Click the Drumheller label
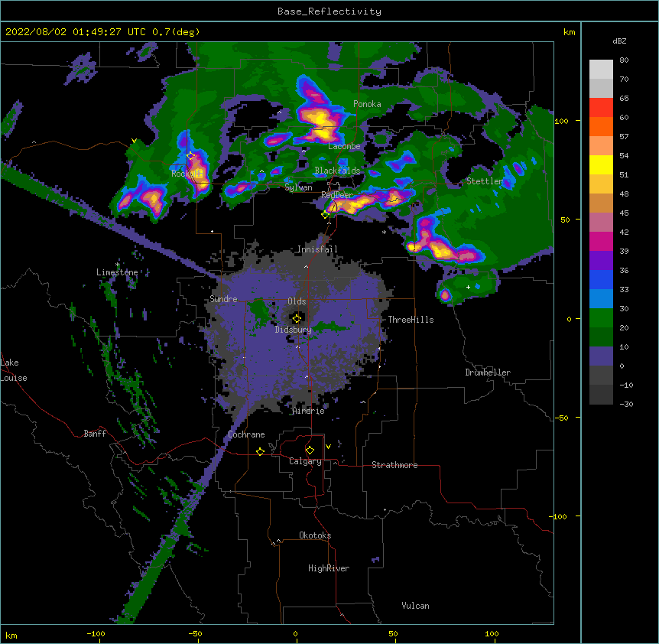Viewport: 659px width, 644px height. [488, 372]
